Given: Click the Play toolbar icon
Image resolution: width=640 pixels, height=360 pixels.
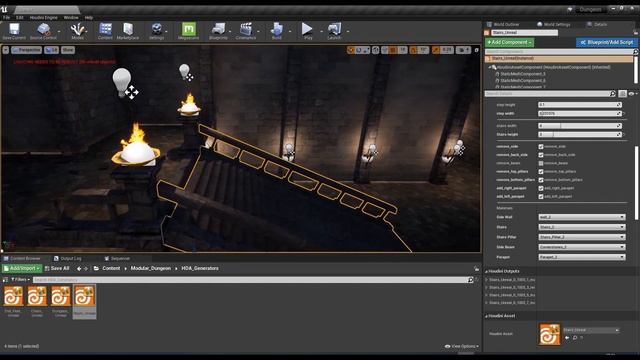Looking at the screenshot, I should tap(307, 31).
